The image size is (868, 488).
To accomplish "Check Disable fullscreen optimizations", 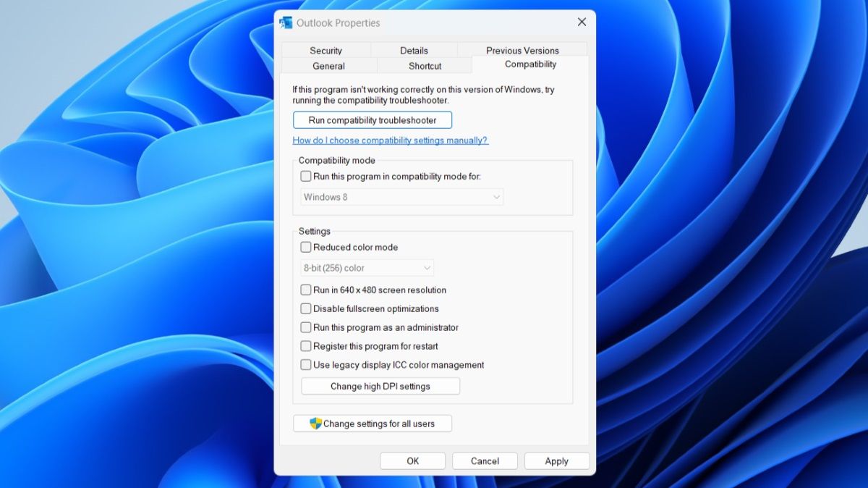I will pos(306,308).
